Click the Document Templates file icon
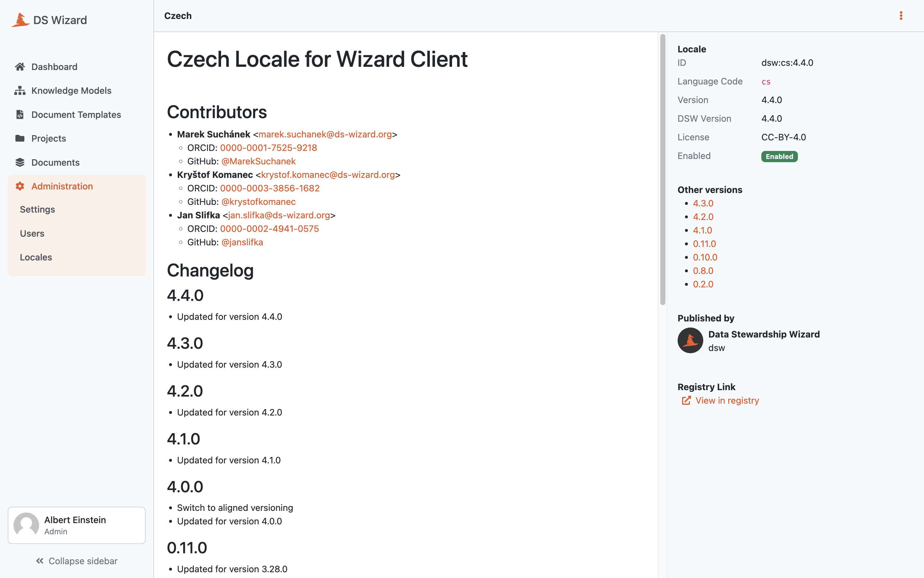 click(20, 115)
